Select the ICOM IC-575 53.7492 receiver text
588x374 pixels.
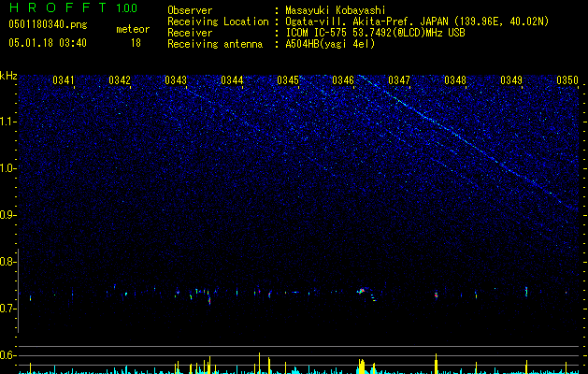[x=375, y=33]
